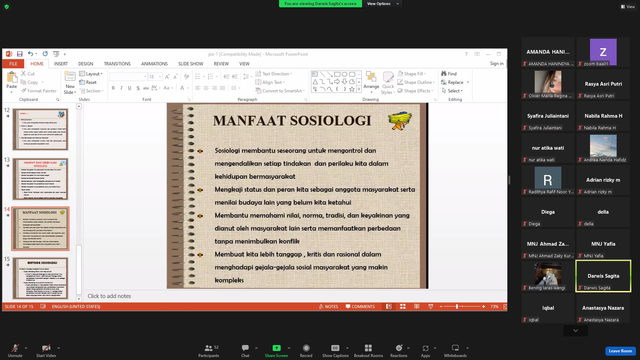Start Video in Zoom toolbar
Screen dimensions: 640x360
coord(46,350)
